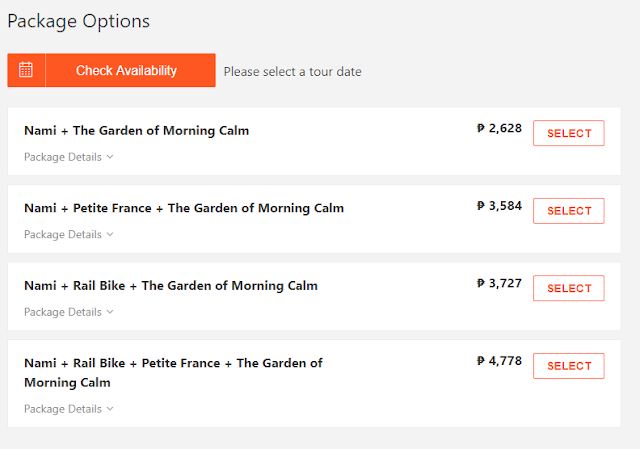Click the chevron next to first Package Details
Screen dimensions: 640x449
click(110, 157)
